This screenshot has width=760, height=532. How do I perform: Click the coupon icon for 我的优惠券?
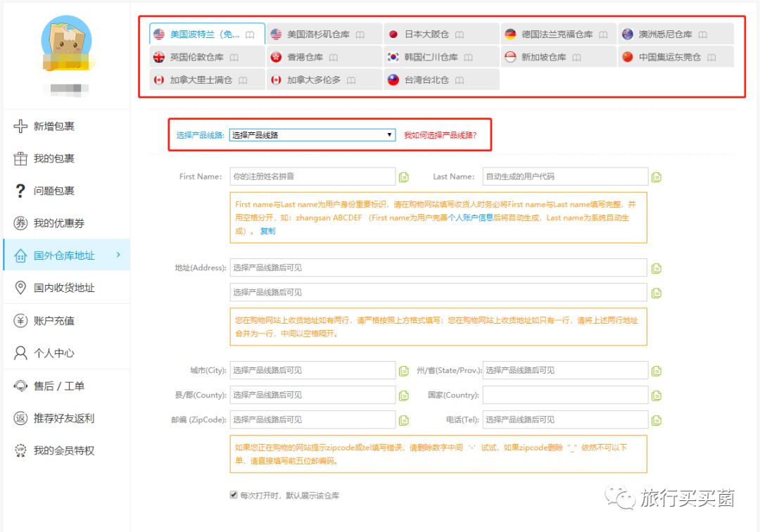[x=19, y=222]
